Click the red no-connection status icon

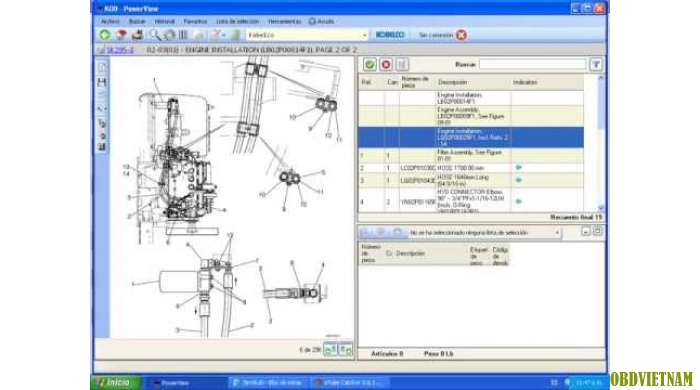pyautogui.click(x=461, y=35)
